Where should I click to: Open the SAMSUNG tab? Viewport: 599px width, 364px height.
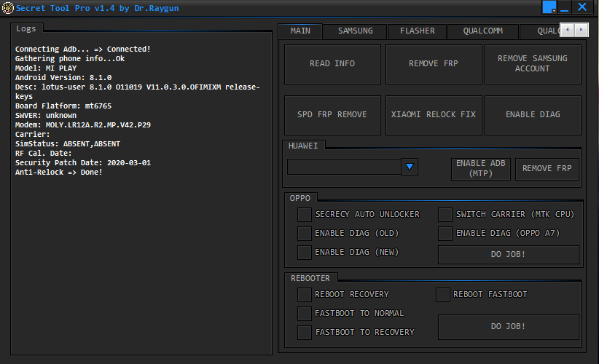click(x=356, y=31)
